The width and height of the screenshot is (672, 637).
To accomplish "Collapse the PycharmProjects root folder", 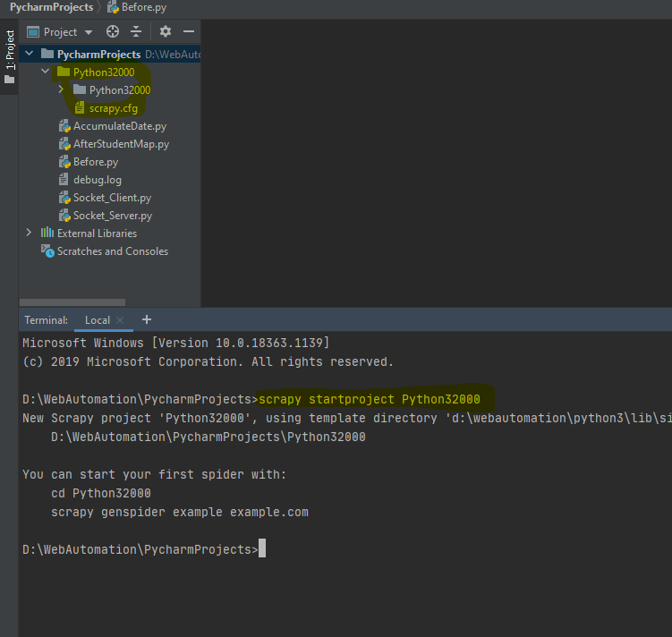I will pos(30,54).
